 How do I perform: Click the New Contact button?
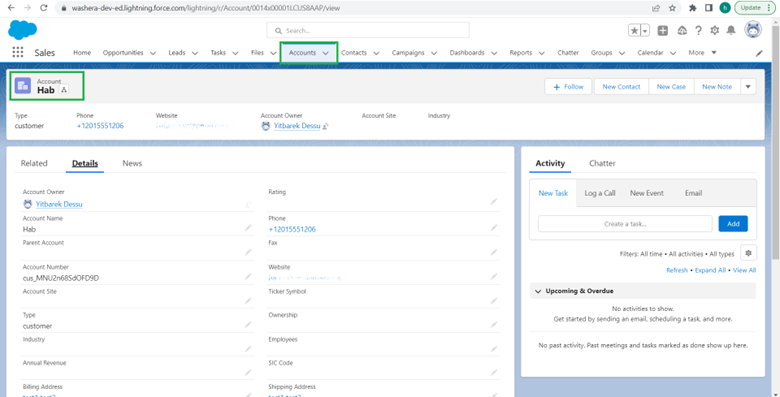coord(621,87)
